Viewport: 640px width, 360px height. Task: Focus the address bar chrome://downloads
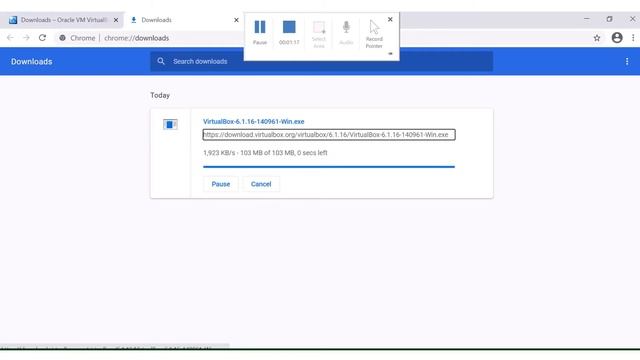point(136,38)
